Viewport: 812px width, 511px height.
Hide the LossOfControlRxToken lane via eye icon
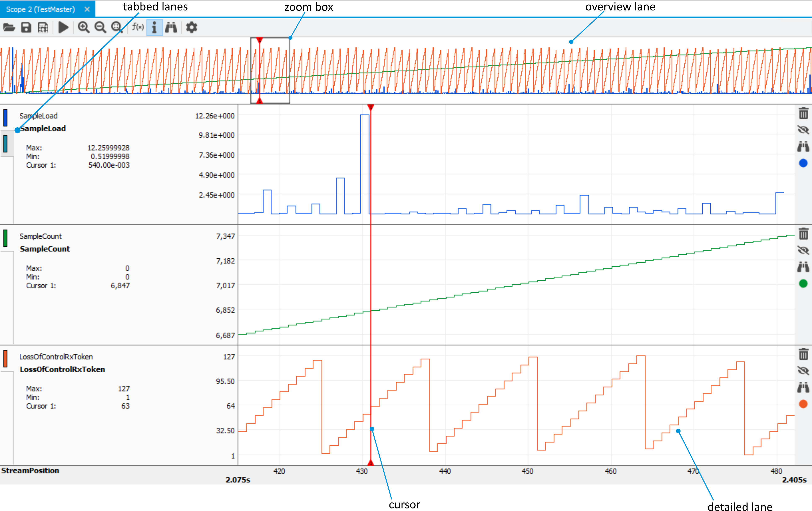[803, 370]
